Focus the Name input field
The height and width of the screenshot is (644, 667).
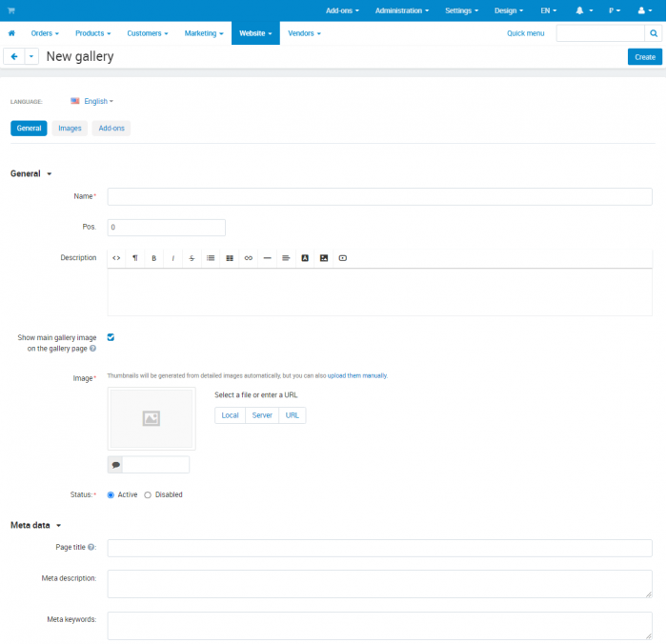(379, 196)
